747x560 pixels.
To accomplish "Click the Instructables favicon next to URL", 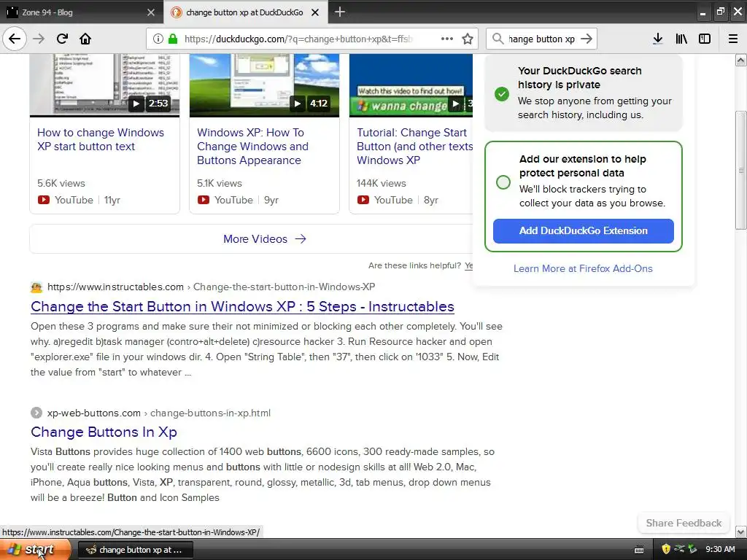I will pyautogui.click(x=36, y=287).
